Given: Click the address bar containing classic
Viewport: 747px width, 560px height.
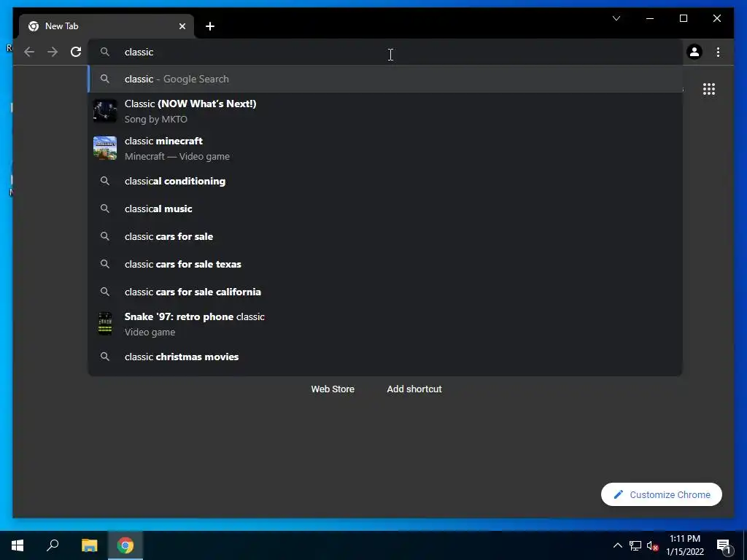Looking at the screenshot, I should pos(385,52).
